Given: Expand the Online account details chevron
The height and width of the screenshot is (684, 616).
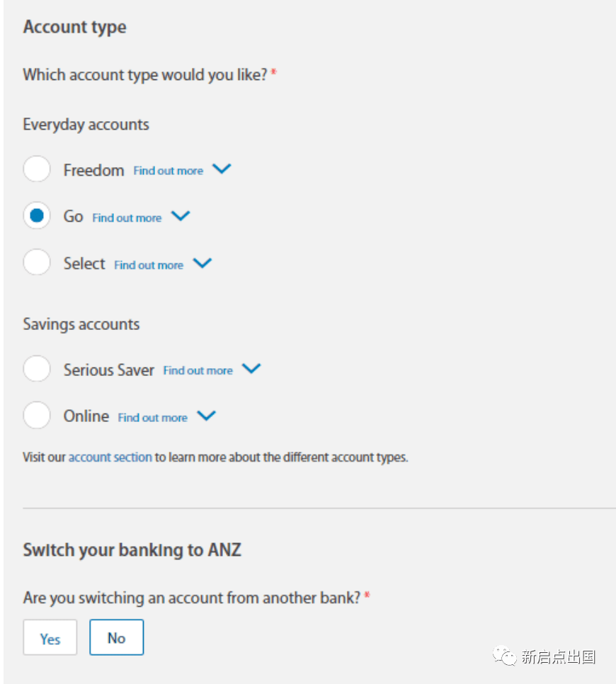Looking at the screenshot, I should (x=206, y=416).
